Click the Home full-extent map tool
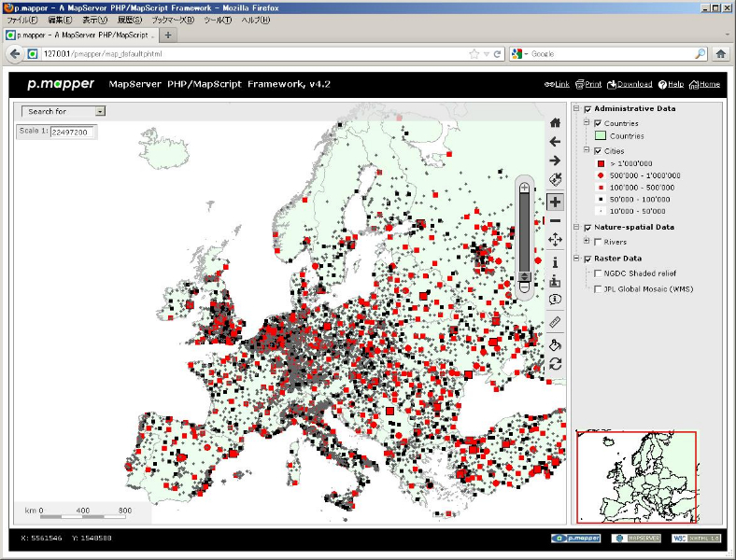The image size is (736, 560). tap(555, 122)
